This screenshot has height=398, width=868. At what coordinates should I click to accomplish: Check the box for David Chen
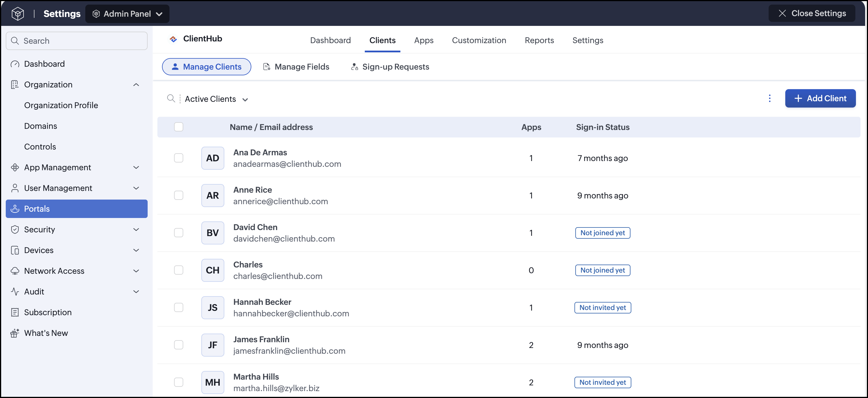pos(179,233)
